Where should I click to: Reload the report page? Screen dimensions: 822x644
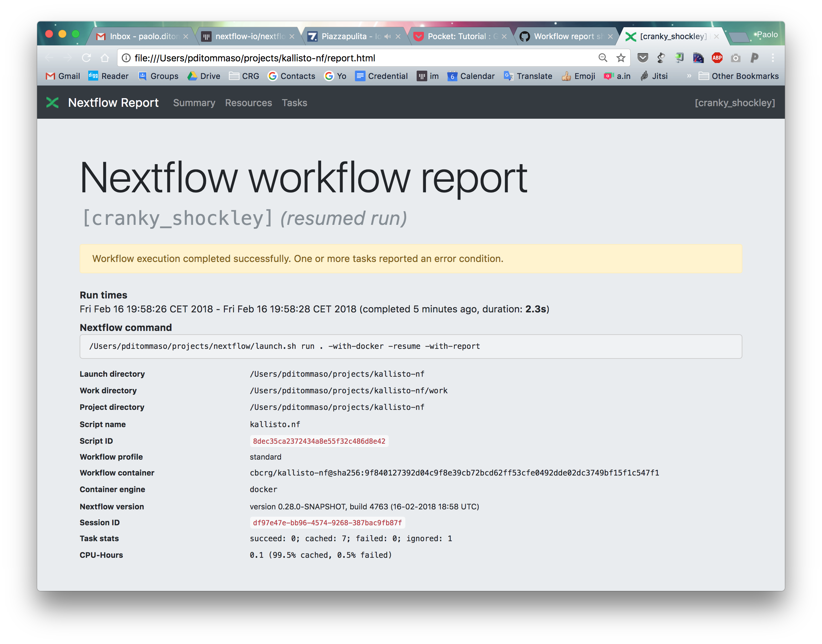click(86, 58)
